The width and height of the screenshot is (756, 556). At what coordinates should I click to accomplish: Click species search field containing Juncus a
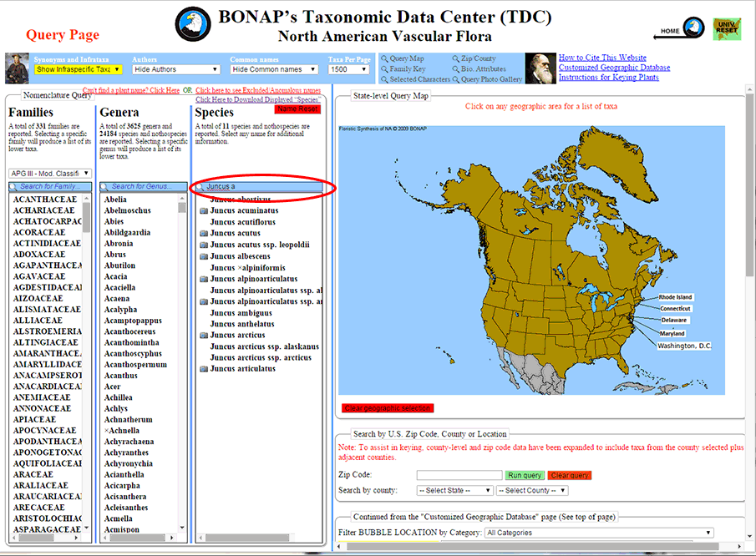258,186
